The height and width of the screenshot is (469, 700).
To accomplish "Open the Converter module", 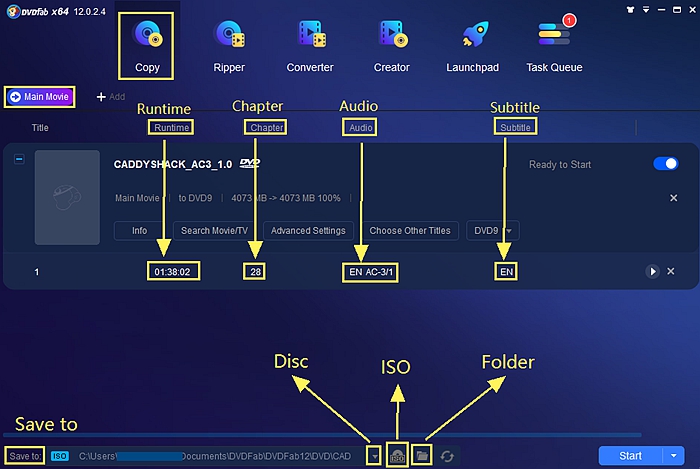I will (310, 46).
